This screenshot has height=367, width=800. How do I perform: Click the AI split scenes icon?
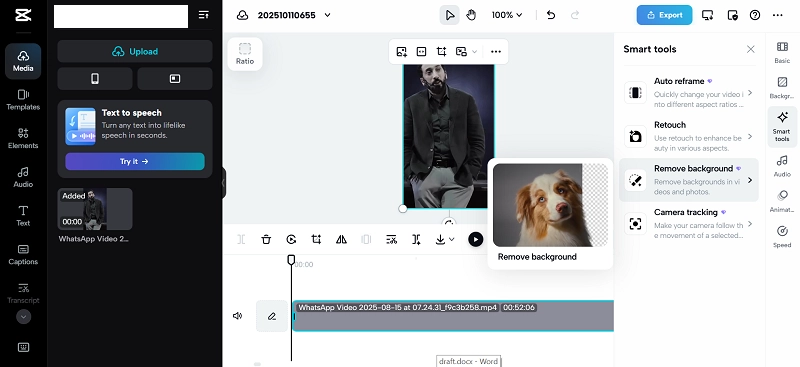point(416,239)
